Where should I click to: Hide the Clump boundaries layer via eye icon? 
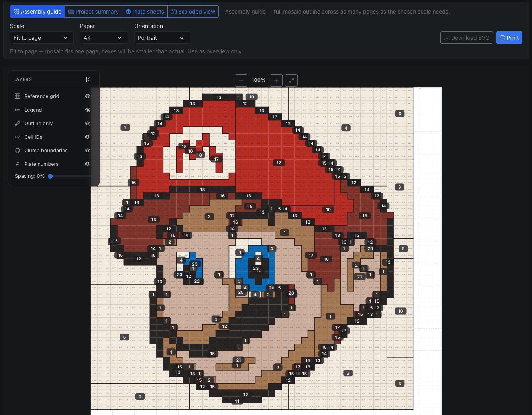point(88,150)
